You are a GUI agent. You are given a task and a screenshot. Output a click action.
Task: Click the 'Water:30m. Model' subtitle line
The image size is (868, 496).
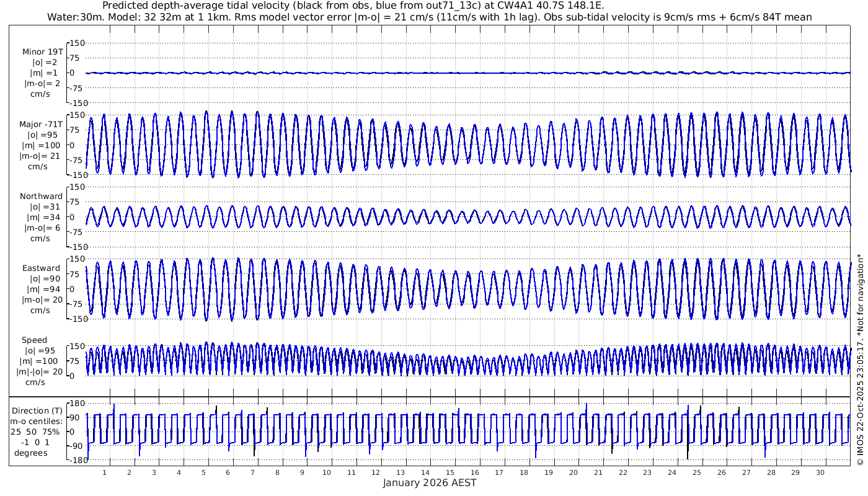point(429,17)
